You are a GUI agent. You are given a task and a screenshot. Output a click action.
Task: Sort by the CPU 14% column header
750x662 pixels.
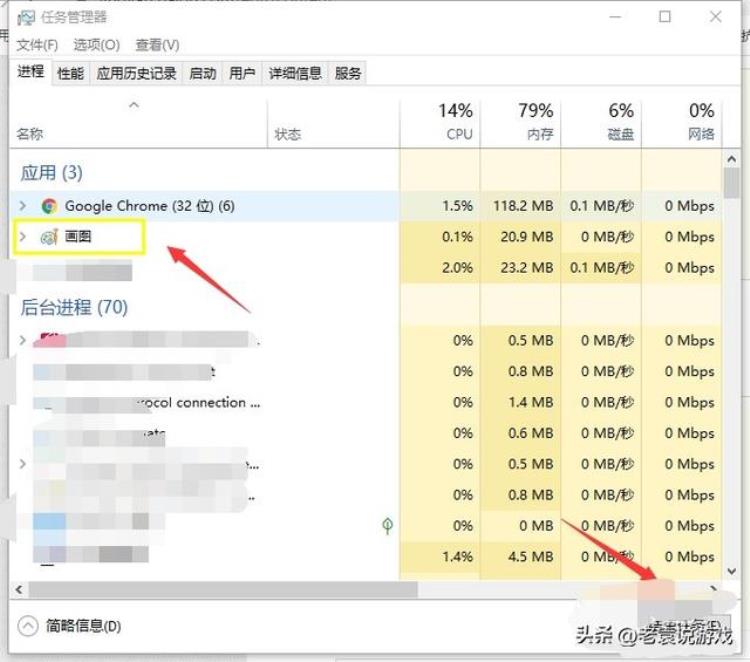point(441,122)
